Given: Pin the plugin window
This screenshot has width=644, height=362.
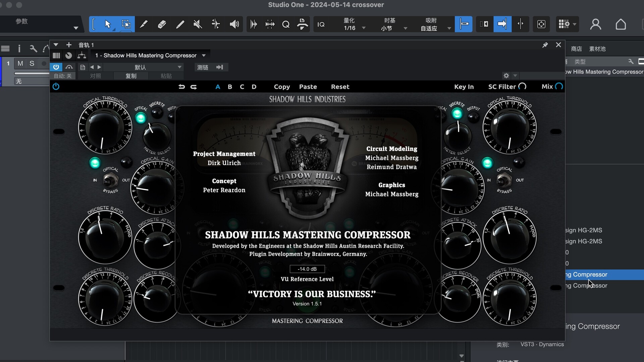Looking at the screenshot, I should point(545,45).
